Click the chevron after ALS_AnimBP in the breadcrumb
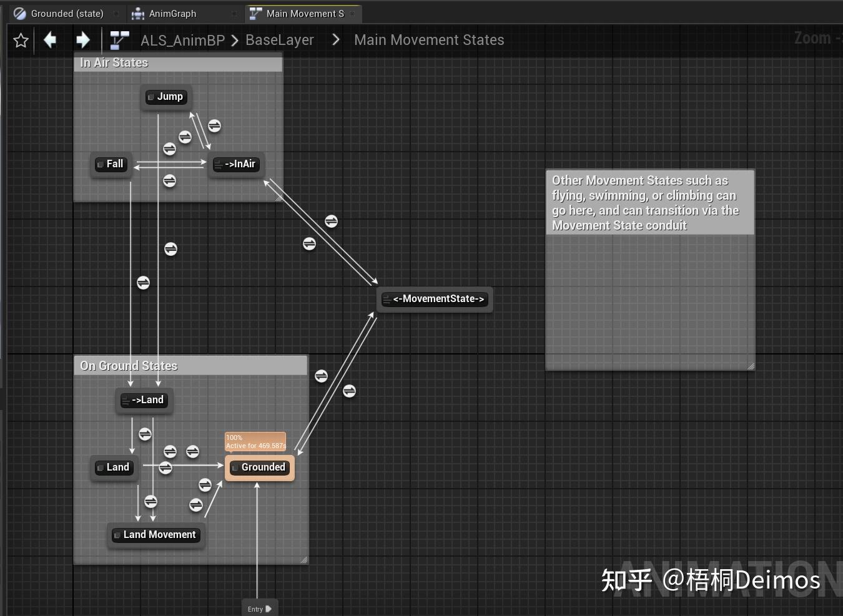This screenshot has width=843, height=616. 235,40
